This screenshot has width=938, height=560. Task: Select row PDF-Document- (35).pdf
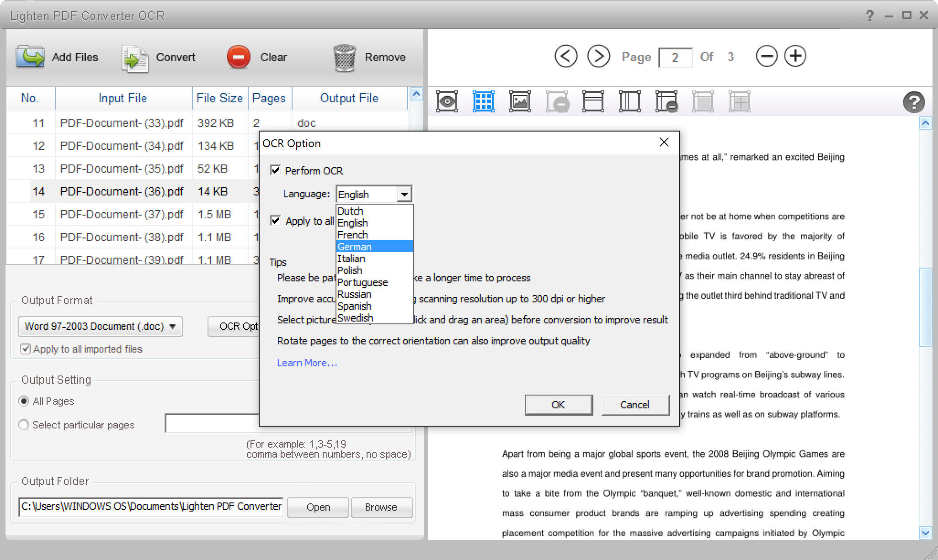[x=133, y=169]
